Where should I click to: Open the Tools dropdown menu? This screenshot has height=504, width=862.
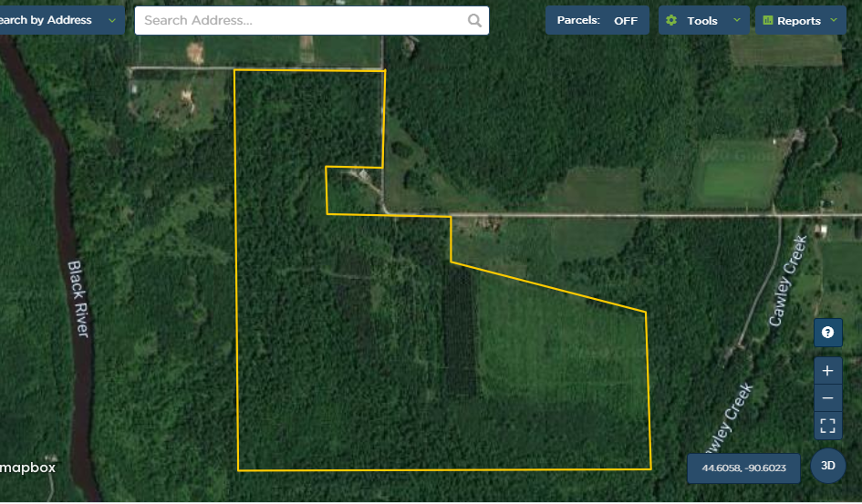703,20
